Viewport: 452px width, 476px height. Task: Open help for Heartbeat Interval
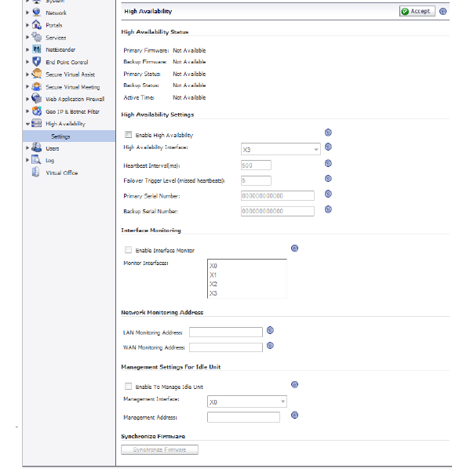(x=328, y=163)
